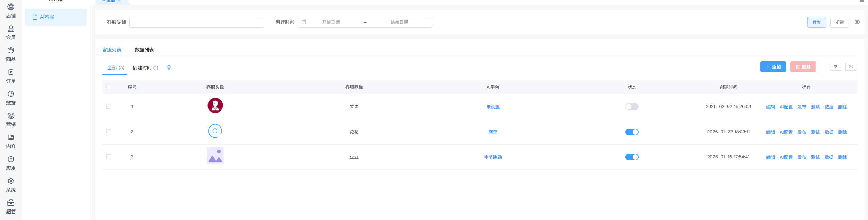Select the 创建时间 (1) filter tab

point(145,68)
